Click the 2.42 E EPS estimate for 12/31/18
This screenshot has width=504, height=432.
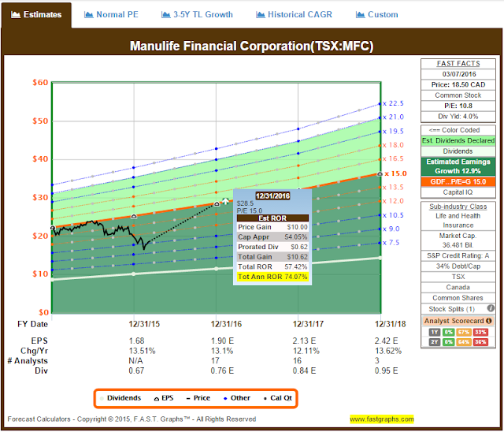387,341
